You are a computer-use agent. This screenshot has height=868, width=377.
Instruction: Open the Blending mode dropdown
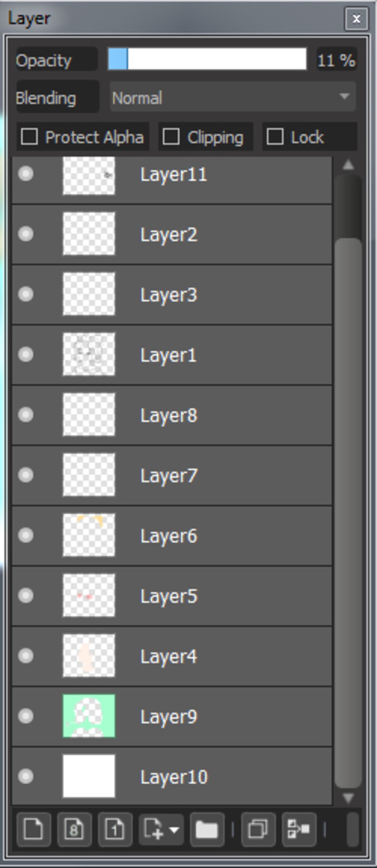(233, 97)
